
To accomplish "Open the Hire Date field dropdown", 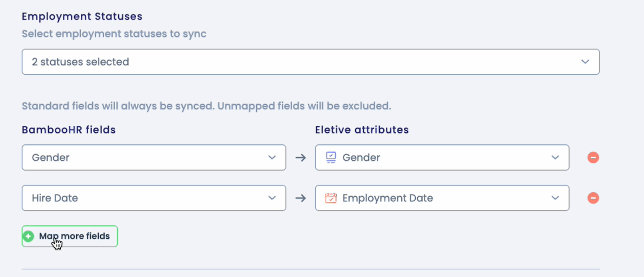I will (x=154, y=198).
